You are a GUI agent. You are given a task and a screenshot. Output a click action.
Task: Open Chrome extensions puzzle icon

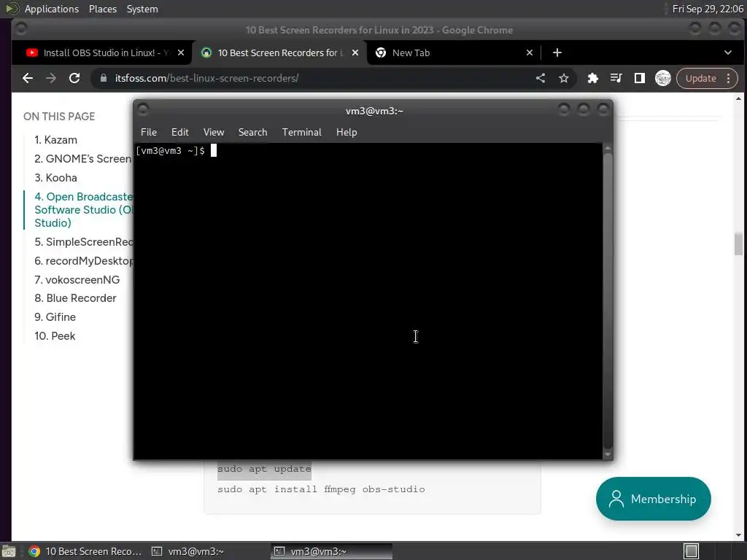[592, 78]
